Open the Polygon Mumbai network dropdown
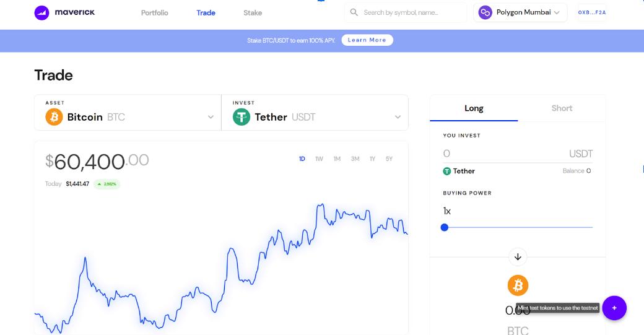This screenshot has height=335, width=644. point(557,12)
